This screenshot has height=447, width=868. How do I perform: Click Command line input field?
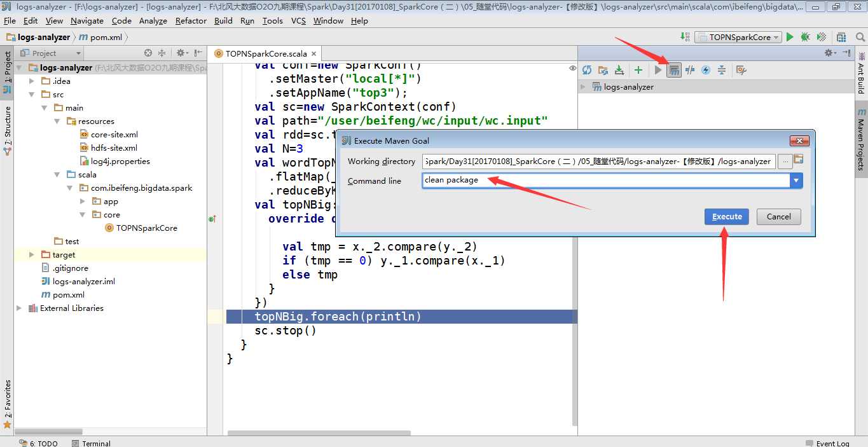click(x=606, y=181)
